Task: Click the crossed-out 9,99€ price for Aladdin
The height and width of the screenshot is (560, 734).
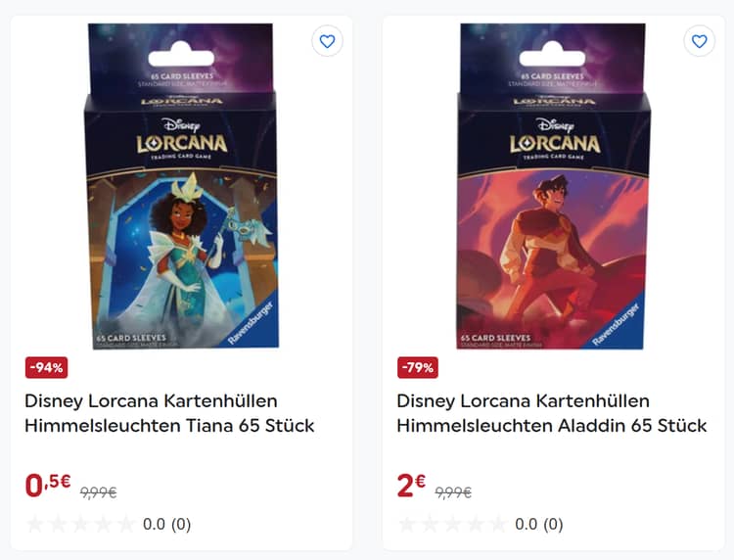Action: pyautogui.click(x=453, y=492)
